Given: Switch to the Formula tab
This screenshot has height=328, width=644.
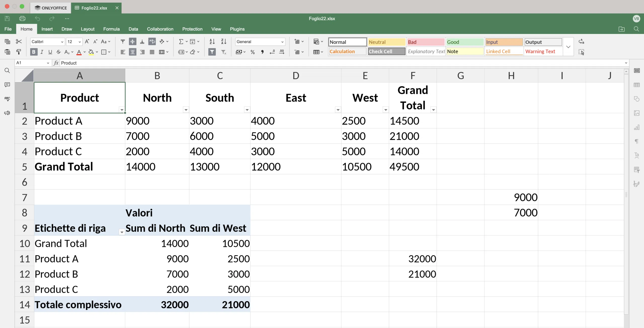Looking at the screenshot, I should point(111,29).
